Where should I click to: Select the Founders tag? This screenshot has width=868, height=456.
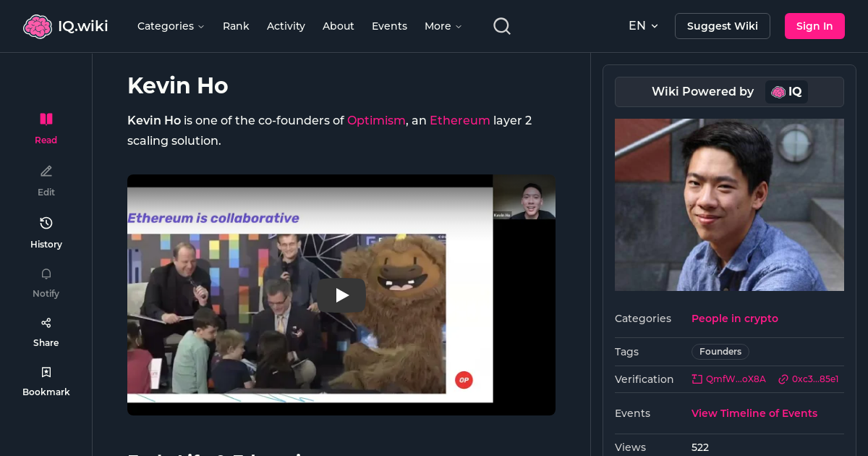720,352
